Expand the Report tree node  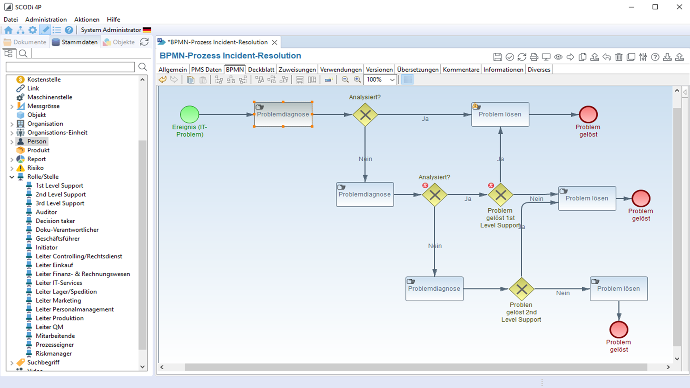click(12, 159)
